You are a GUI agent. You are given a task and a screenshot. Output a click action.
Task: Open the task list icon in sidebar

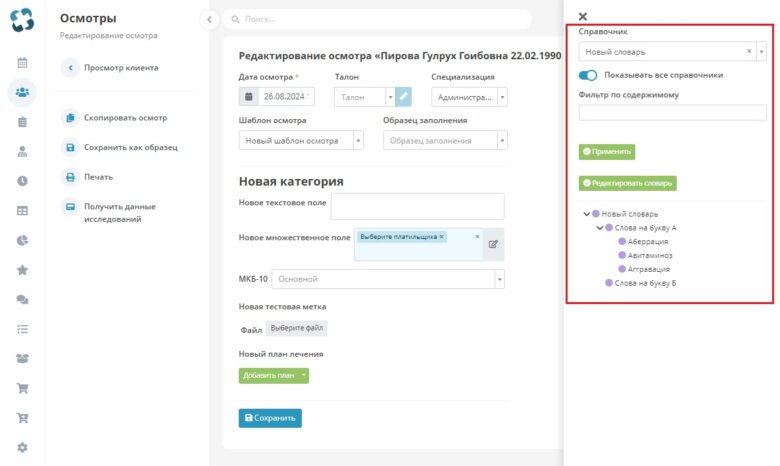click(22, 329)
